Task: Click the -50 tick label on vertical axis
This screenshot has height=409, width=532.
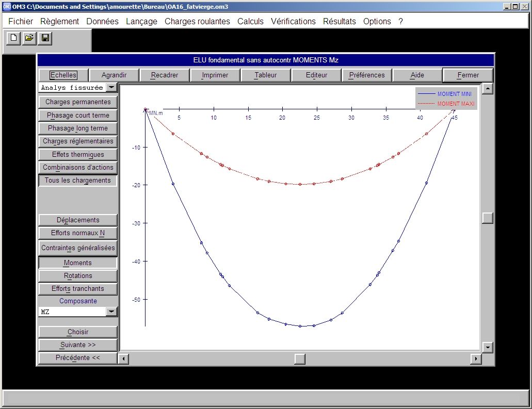Action: [x=136, y=300]
